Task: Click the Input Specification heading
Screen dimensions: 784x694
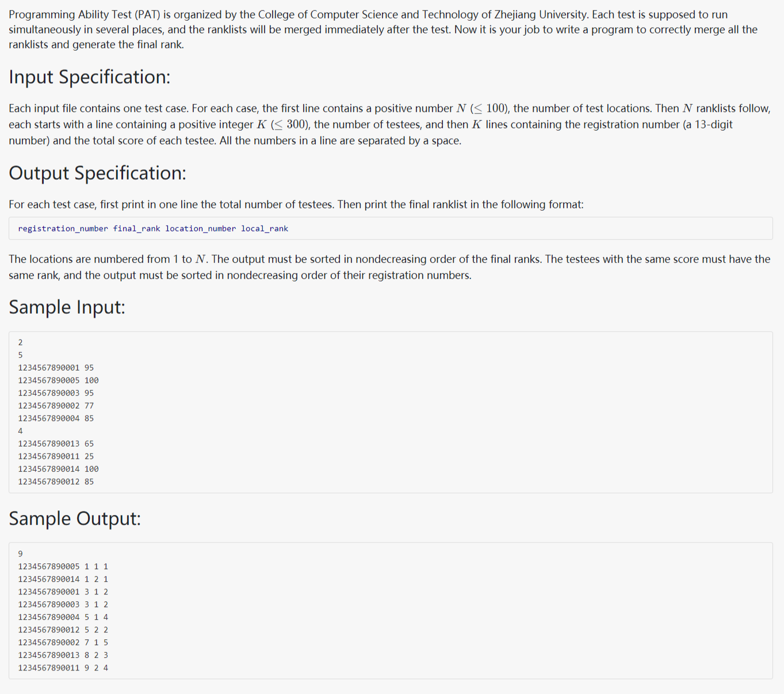Action: (x=89, y=77)
